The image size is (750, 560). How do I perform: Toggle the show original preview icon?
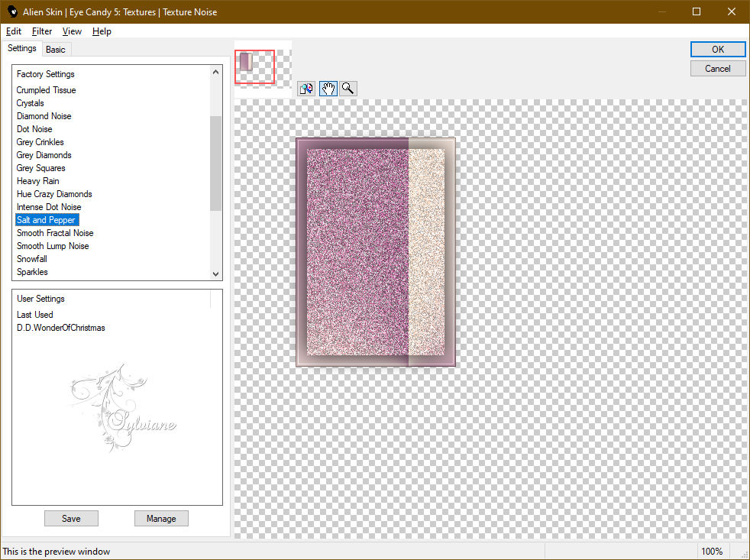[306, 89]
